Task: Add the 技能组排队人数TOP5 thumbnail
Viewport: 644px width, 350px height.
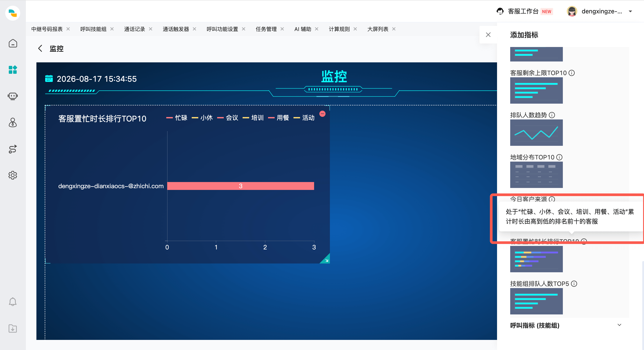Action: point(536,301)
